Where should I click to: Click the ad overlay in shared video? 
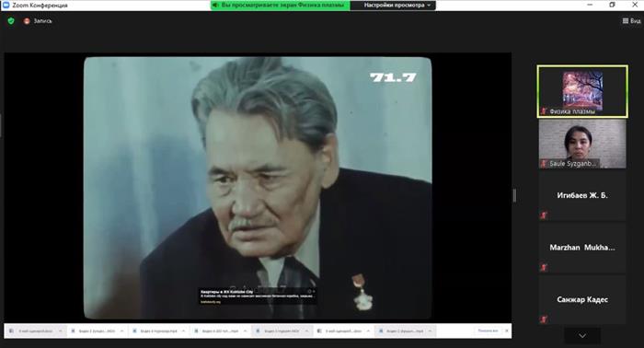[x=257, y=296]
